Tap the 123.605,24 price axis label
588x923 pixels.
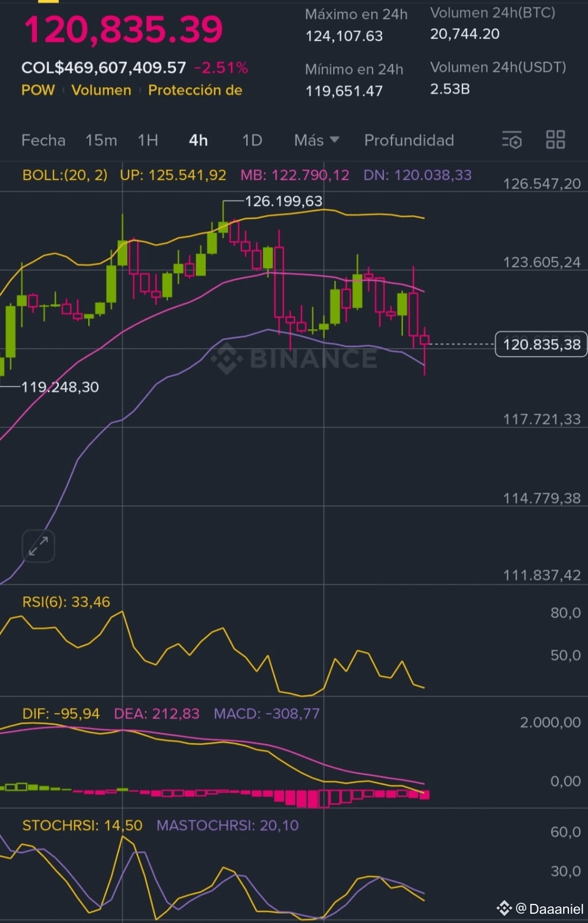click(x=542, y=262)
